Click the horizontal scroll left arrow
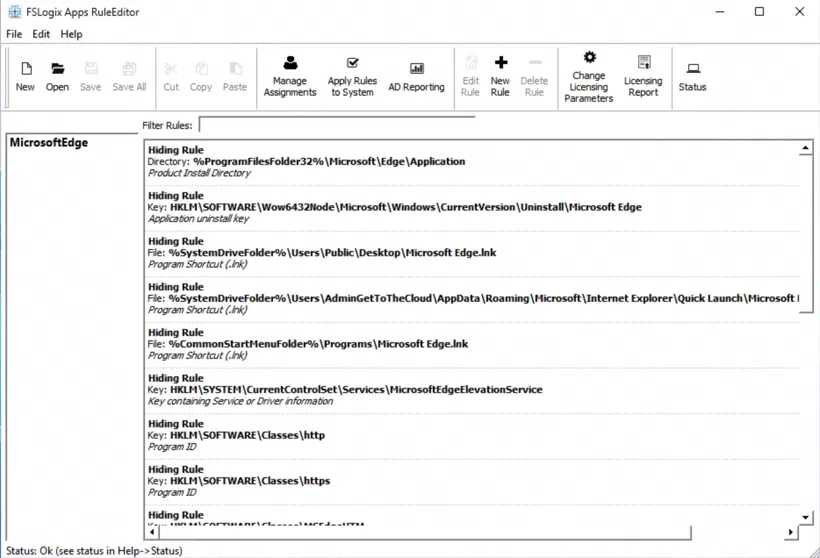This screenshot has height=558, width=820. tap(152, 532)
